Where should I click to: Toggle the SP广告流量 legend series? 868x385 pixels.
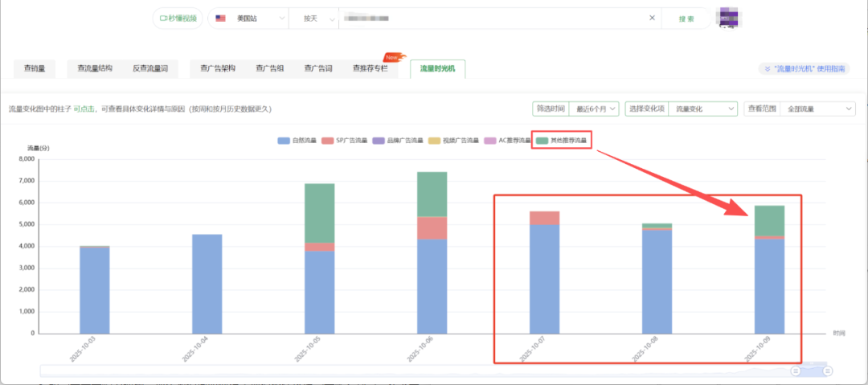tap(344, 141)
